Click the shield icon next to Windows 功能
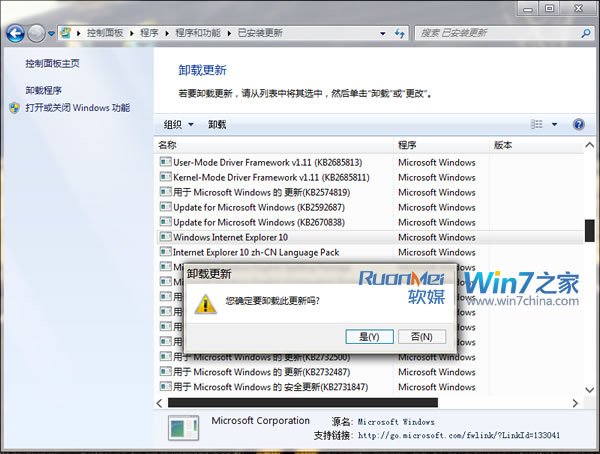This screenshot has width=600, height=454. [14, 108]
